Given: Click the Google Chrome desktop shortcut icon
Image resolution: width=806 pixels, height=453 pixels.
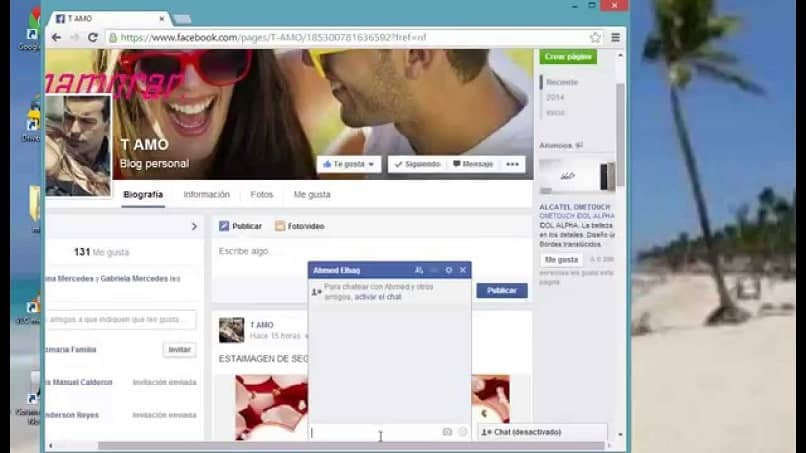Looking at the screenshot, I should [32, 28].
